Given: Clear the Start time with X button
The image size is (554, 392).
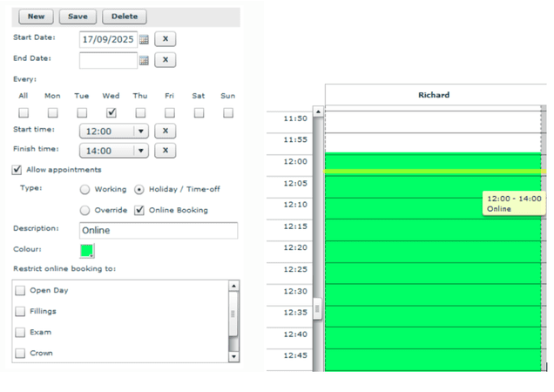Looking at the screenshot, I should pyautogui.click(x=166, y=131).
